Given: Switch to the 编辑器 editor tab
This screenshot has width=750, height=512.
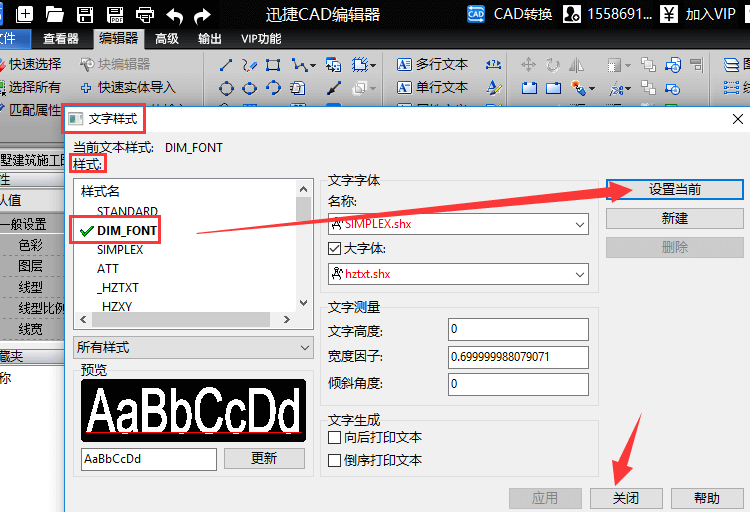Looking at the screenshot, I should pyautogui.click(x=118, y=39).
